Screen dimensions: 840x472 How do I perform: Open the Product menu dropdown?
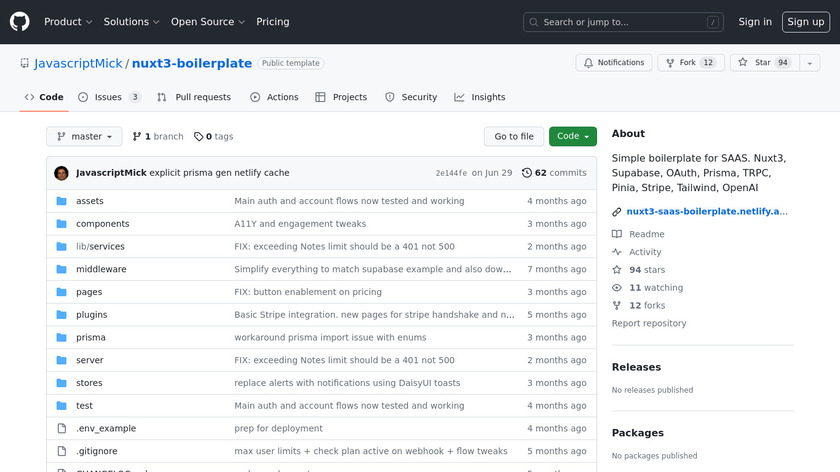pos(68,22)
